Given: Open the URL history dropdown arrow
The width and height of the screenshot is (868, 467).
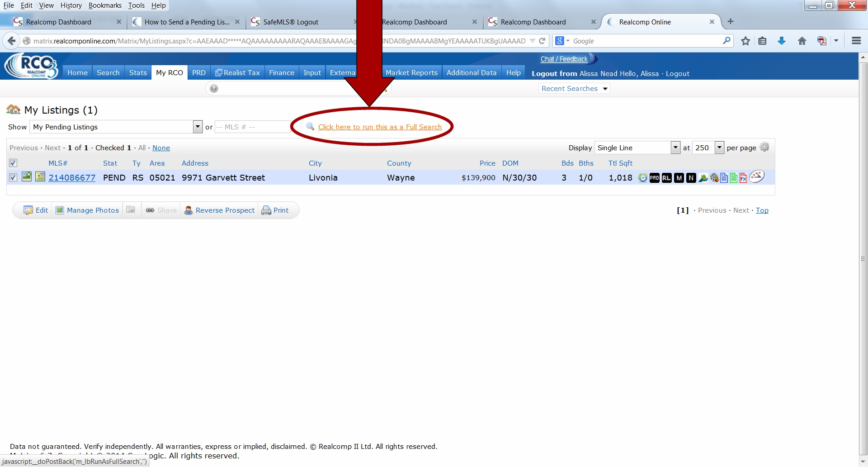Looking at the screenshot, I should pos(533,41).
